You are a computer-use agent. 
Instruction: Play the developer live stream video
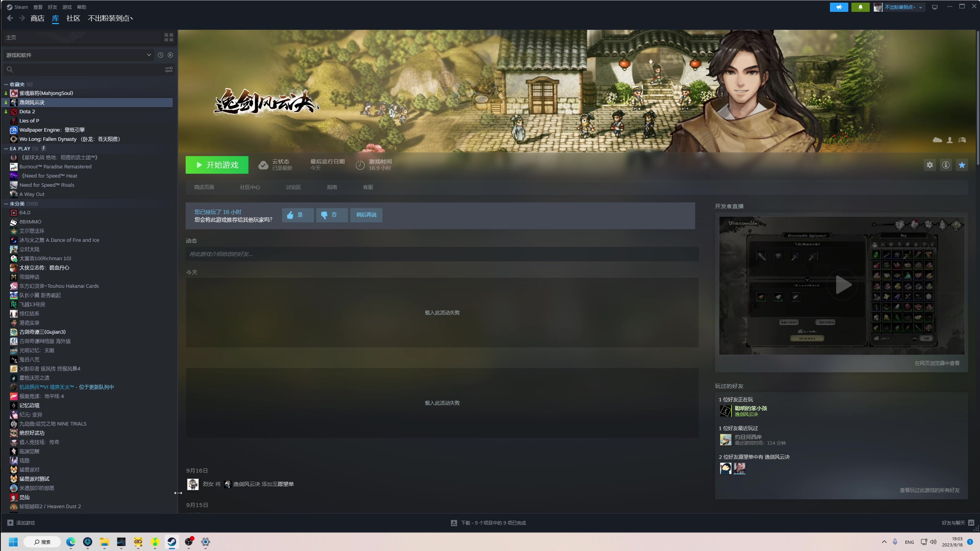tap(842, 285)
